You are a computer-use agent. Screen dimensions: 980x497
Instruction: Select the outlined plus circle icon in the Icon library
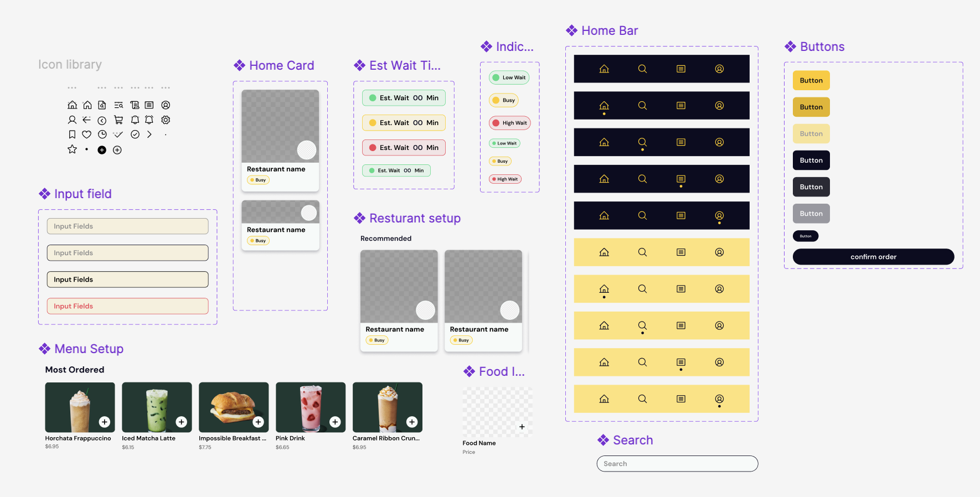pos(117,150)
